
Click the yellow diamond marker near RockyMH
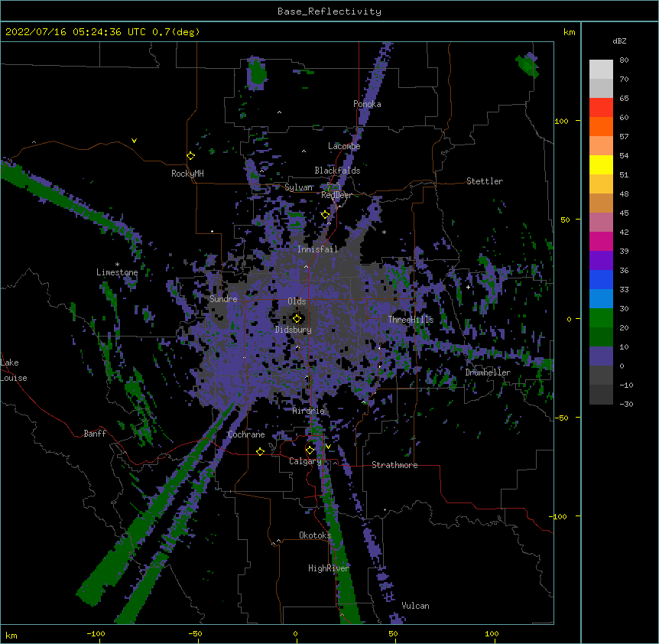click(190, 156)
